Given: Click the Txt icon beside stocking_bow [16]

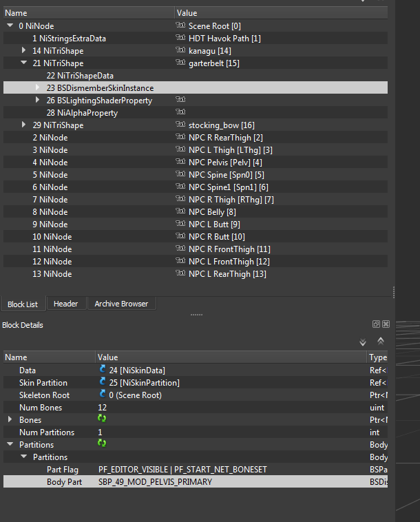Looking at the screenshot, I should click(x=180, y=125).
